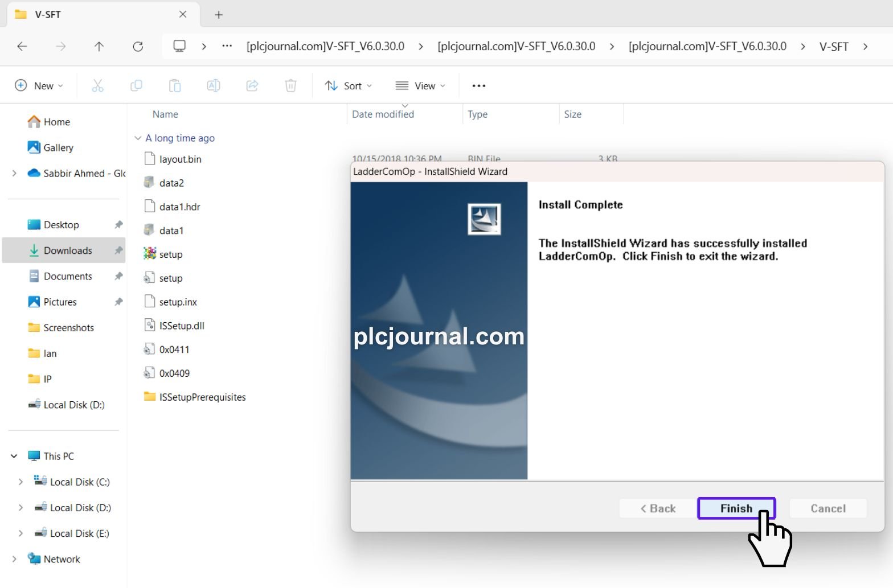Sort by Type column header

point(477,114)
